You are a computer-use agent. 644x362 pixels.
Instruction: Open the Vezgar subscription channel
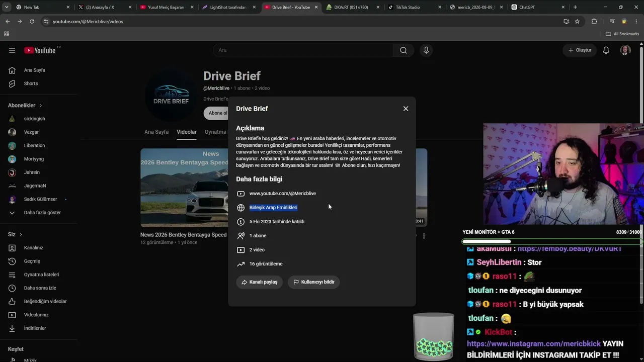pyautogui.click(x=31, y=132)
